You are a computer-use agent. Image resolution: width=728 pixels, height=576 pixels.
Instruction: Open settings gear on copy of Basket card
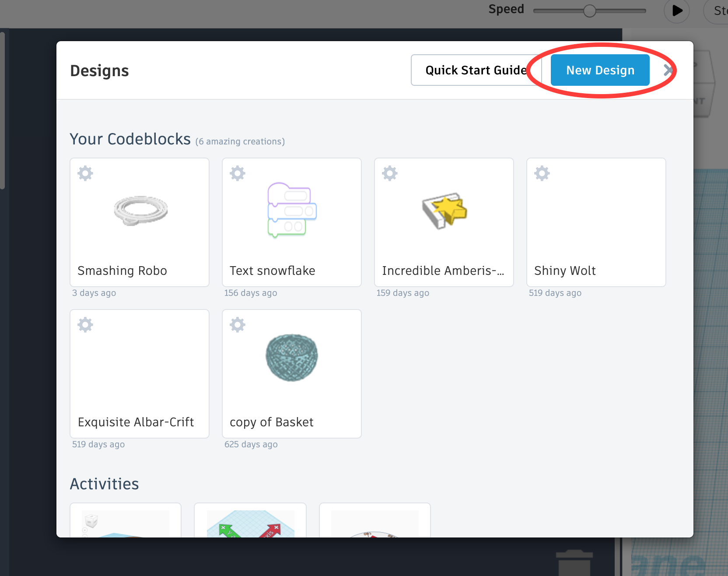coord(237,324)
